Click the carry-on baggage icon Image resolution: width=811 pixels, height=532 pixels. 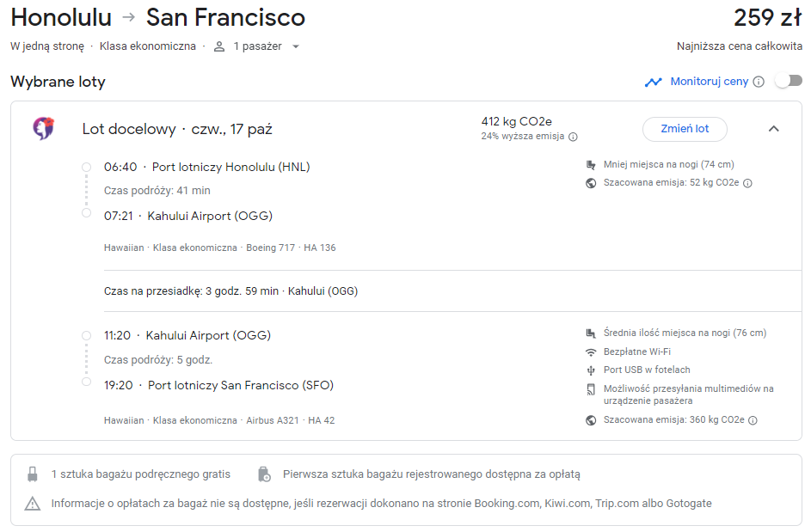click(33, 474)
